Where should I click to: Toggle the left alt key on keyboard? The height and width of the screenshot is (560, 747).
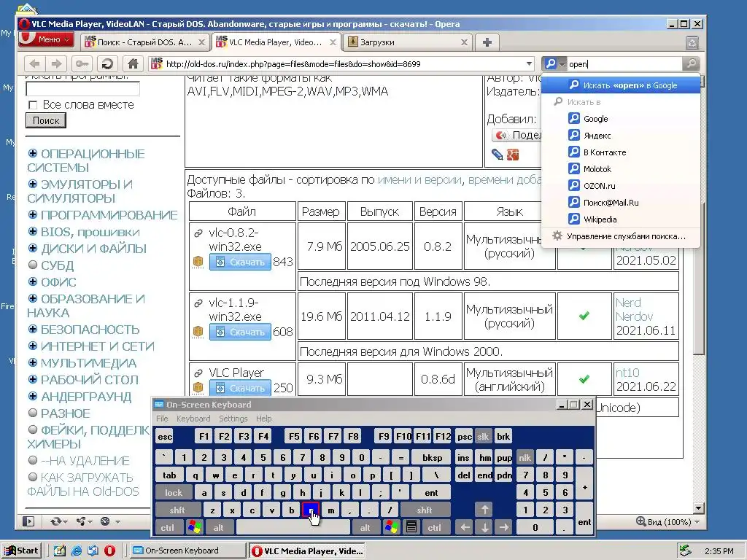pos(219,528)
